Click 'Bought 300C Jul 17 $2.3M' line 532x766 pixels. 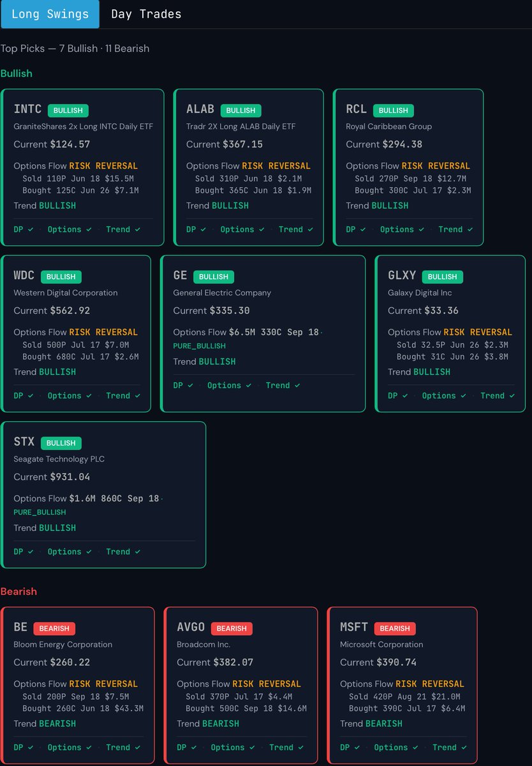coord(413,191)
